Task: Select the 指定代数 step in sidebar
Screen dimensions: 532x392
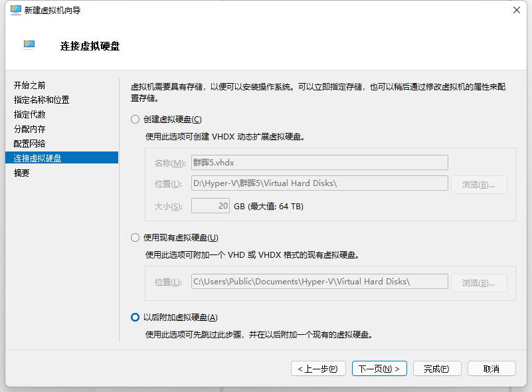Action: tap(29, 114)
